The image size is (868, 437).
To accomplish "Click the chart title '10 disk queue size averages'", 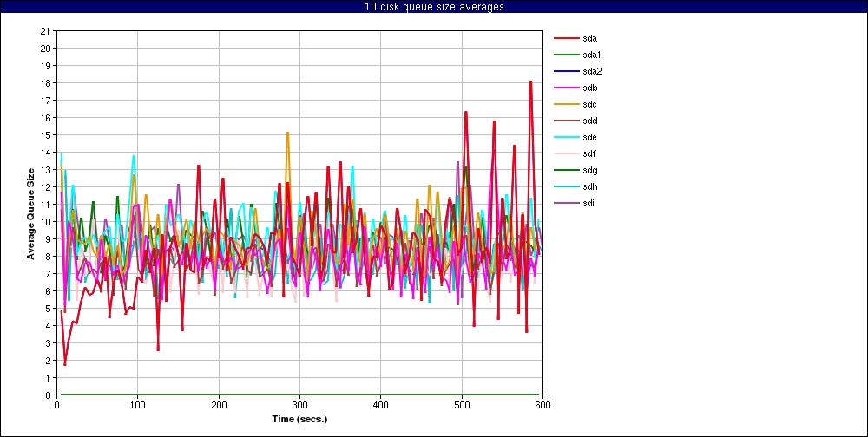I will [434, 7].
